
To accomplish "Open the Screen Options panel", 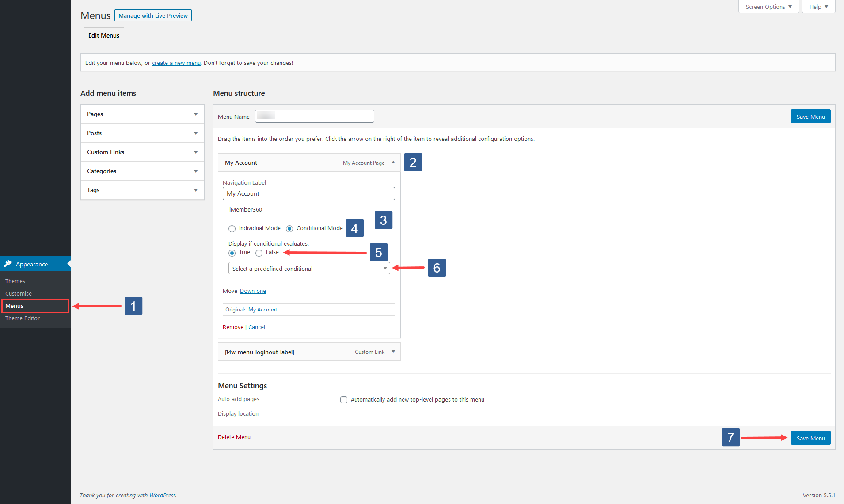I will [768, 6].
